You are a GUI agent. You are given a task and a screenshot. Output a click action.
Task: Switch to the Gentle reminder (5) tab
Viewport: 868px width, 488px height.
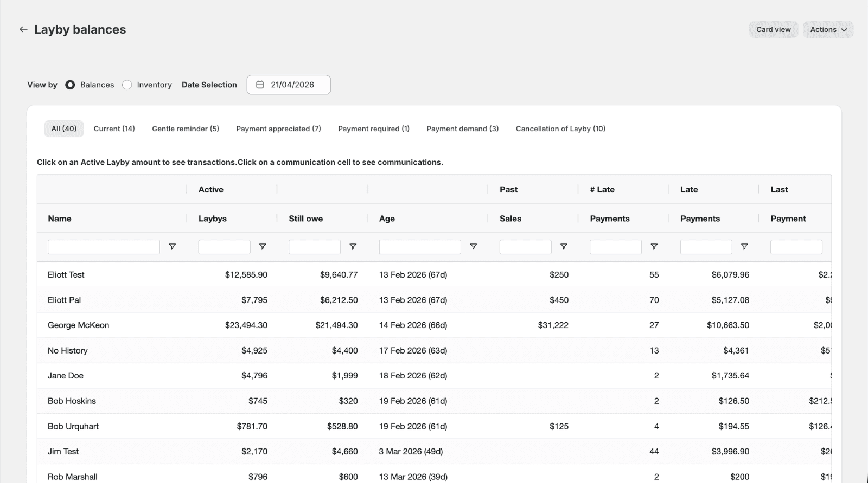[186, 129]
